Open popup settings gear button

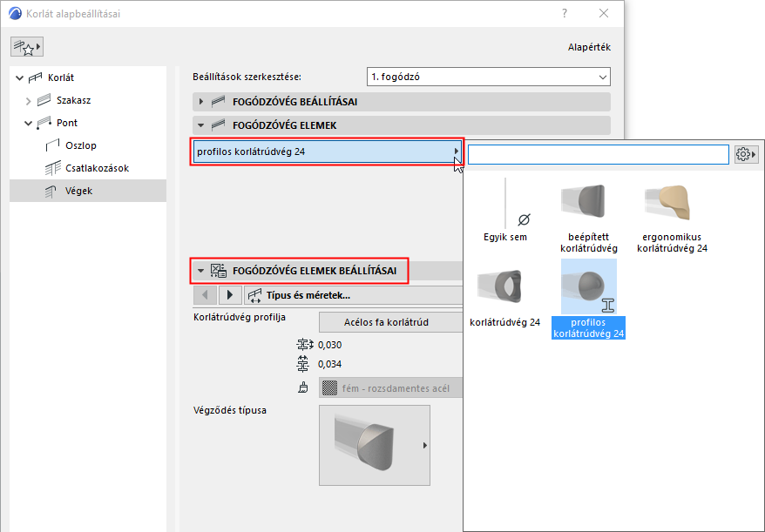pyautogui.click(x=747, y=155)
